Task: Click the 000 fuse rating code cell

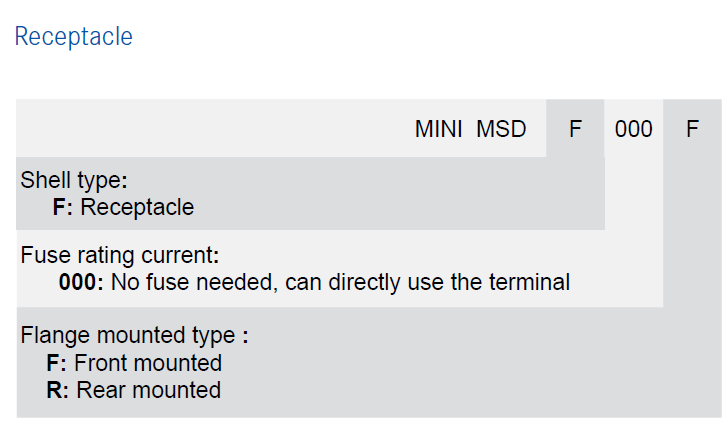Action: pos(633,128)
